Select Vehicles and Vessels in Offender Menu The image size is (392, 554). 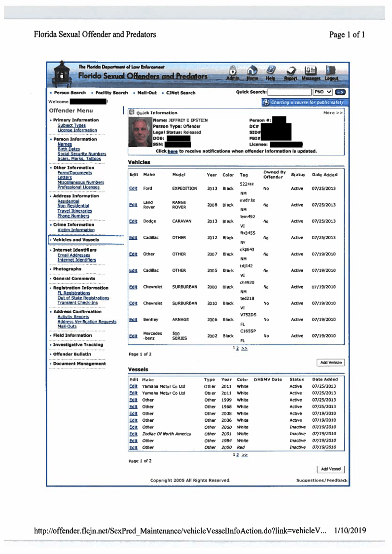pos(76,240)
